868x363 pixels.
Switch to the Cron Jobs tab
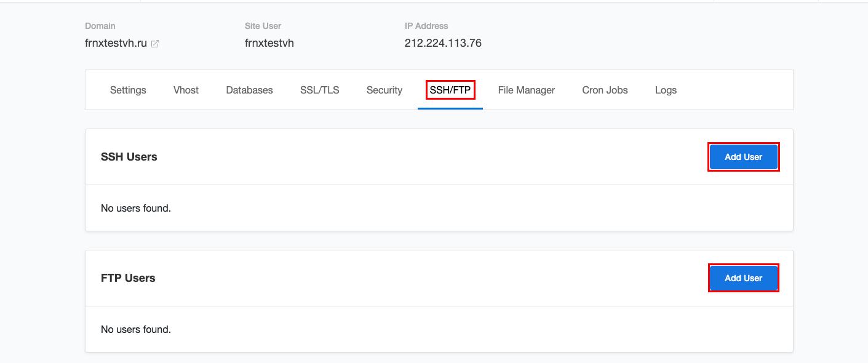click(605, 90)
